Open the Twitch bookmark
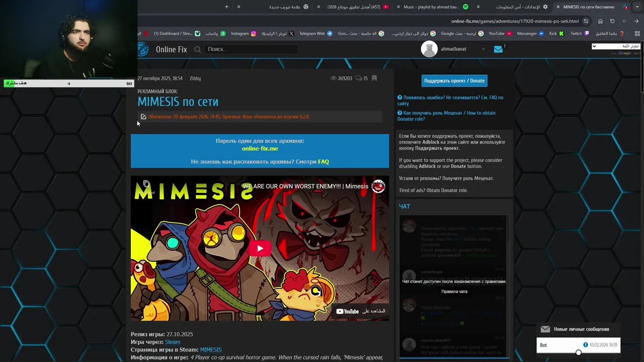This screenshot has width=644, height=362. point(579,34)
